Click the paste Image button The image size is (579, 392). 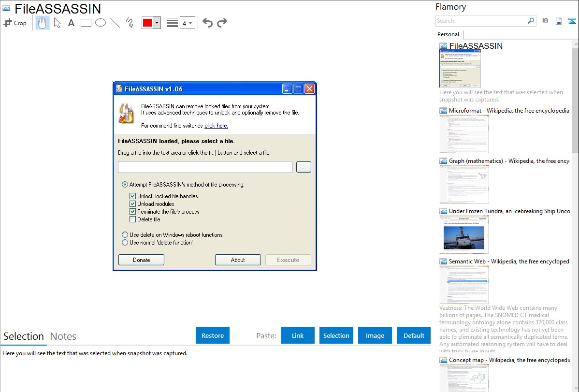(x=375, y=335)
